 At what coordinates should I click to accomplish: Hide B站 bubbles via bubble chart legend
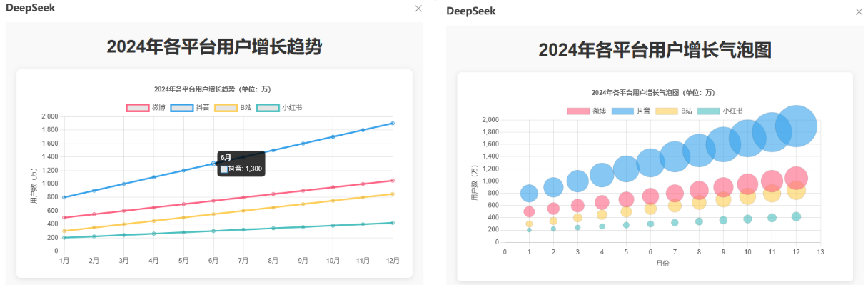coord(674,111)
